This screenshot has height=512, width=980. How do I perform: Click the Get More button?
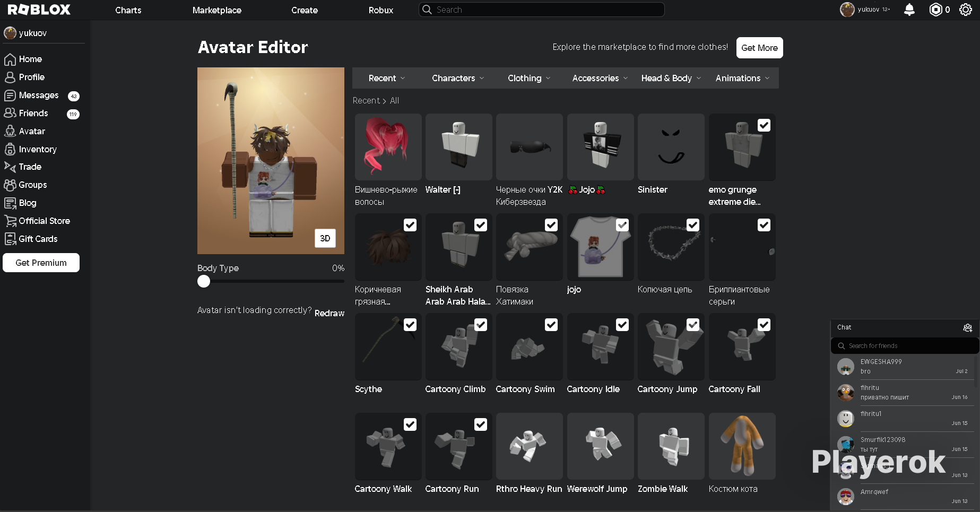pyautogui.click(x=759, y=48)
